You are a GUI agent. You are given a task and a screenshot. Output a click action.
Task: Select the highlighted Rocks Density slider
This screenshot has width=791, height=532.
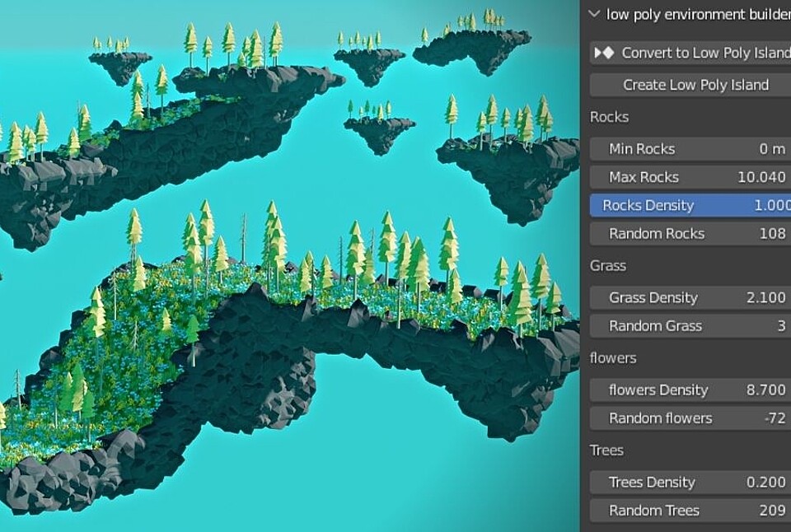click(x=690, y=205)
